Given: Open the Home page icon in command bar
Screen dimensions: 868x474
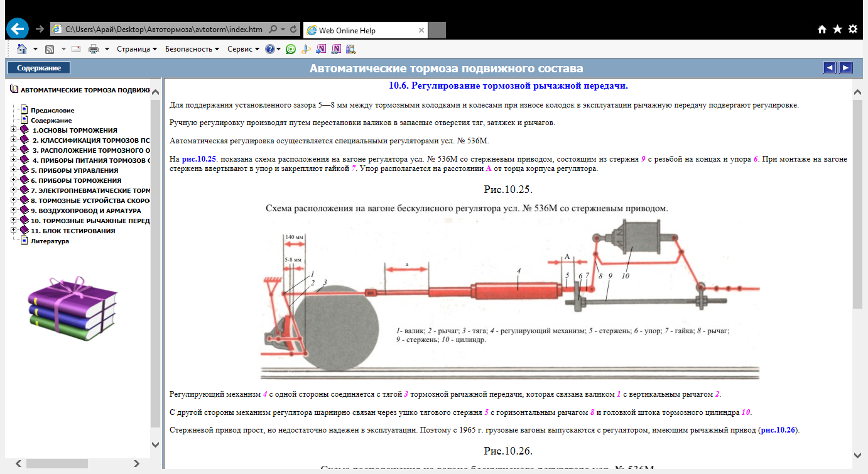Looking at the screenshot, I should click(x=21, y=48).
